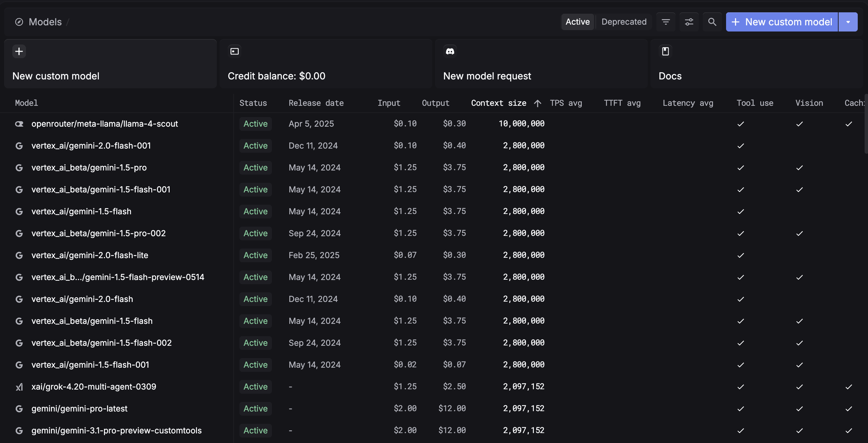Click Google icon beside vertex_ai_beta/gemini-1.5-flash-001
868x443 pixels.
(x=19, y=190)
